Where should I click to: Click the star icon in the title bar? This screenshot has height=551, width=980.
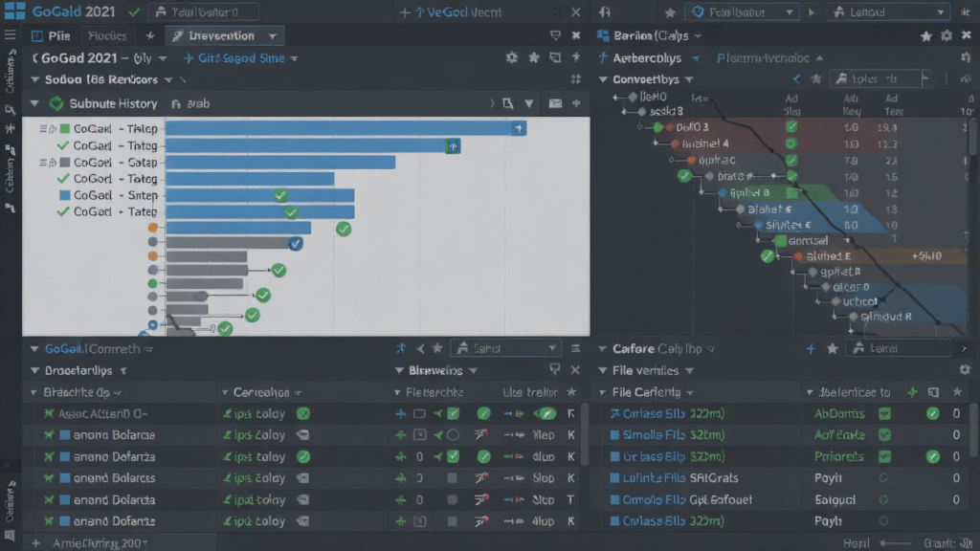pos(670,12)
